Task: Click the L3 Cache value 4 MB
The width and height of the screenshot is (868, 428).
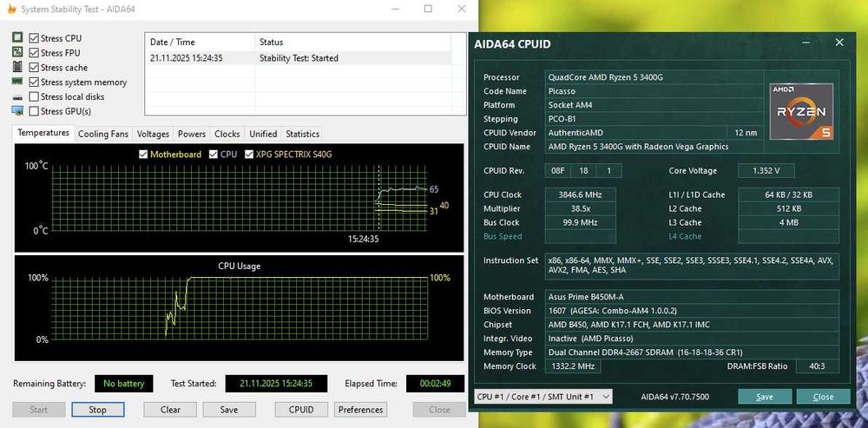Action: tap(788, 222)
